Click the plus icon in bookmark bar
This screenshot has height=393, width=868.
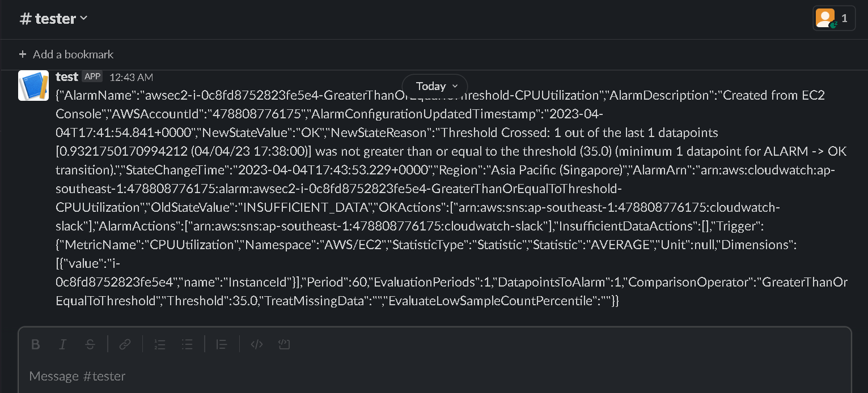pyautogui.click(x=23, y=54)
